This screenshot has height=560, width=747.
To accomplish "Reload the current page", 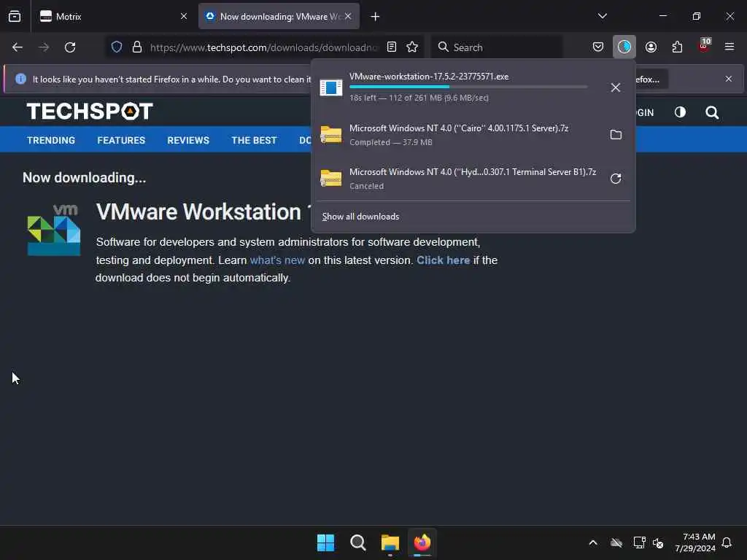I will coord(70,47).
